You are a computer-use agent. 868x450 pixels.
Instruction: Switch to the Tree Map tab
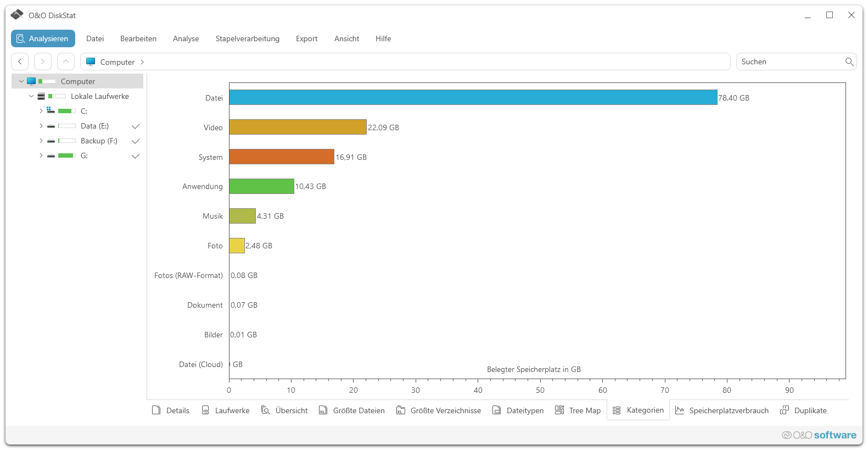pos(578,410)
